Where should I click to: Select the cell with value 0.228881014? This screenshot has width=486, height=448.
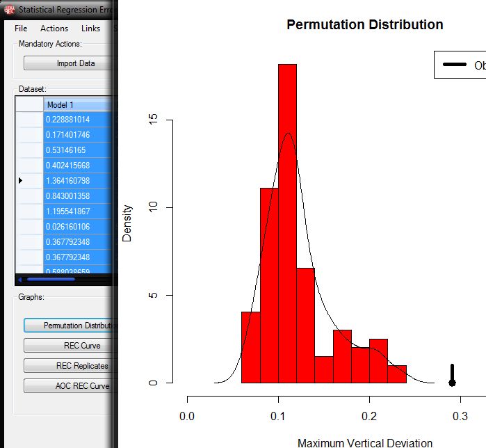click(x=78, y=120)
